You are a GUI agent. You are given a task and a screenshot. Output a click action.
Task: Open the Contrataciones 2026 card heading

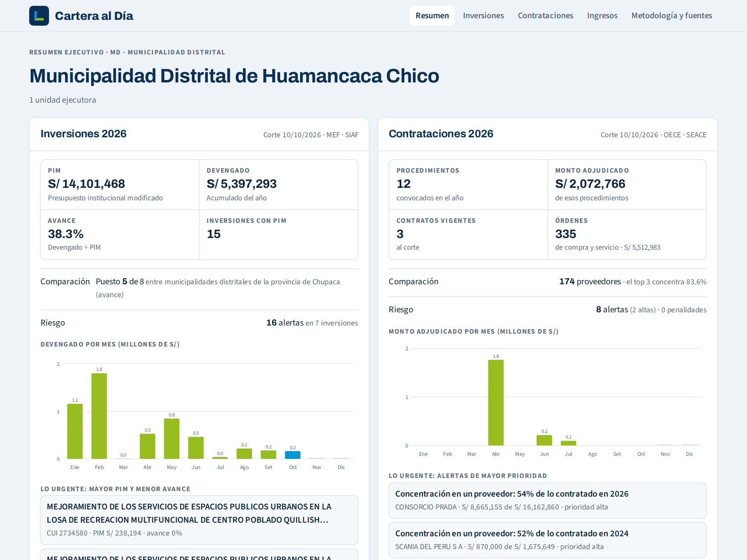(441, 134)
